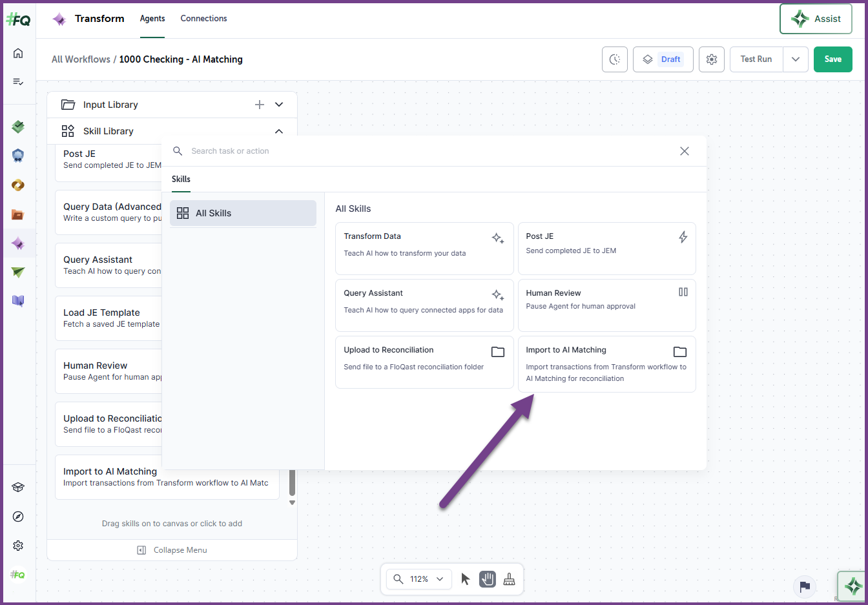Click the small FQ icon at sidebar bottom

[18, 575]
